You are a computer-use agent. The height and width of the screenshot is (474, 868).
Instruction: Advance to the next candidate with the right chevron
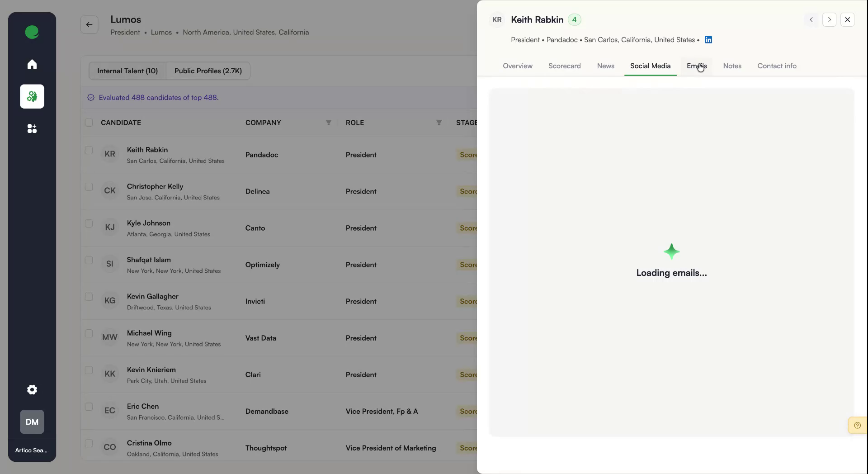click(x=830, y=19)
